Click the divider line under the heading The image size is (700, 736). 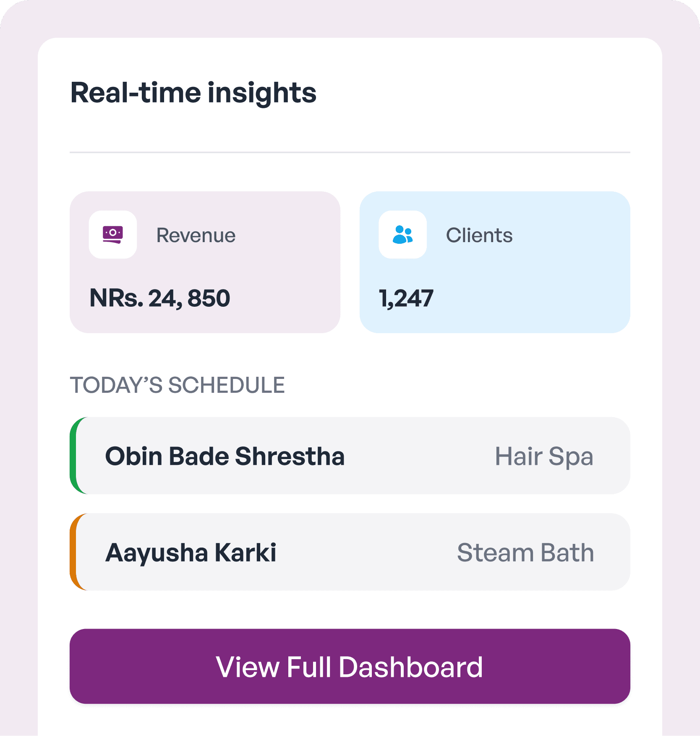[350, 152]
